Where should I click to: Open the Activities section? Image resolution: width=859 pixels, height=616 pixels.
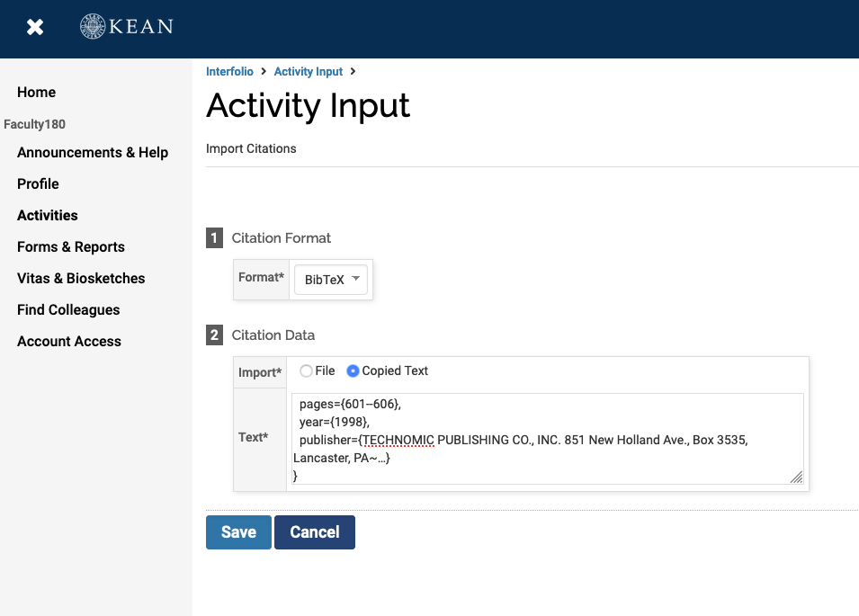click(x=48, y=215)
